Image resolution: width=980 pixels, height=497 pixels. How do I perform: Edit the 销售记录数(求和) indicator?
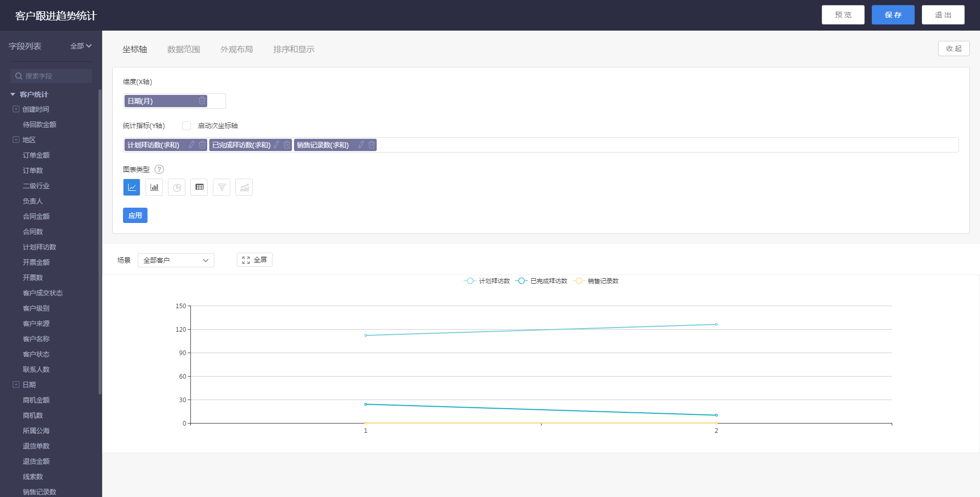[x=361, y=145]
